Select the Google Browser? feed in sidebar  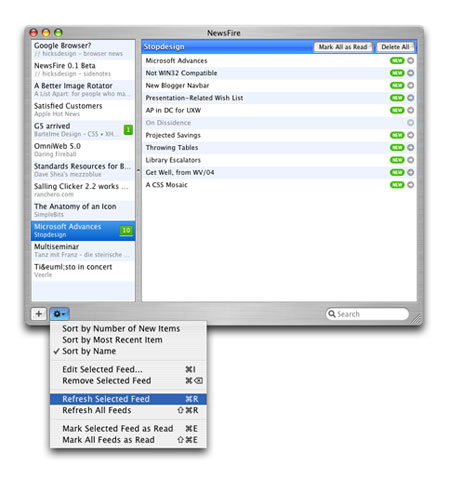(x=83, y=49)
